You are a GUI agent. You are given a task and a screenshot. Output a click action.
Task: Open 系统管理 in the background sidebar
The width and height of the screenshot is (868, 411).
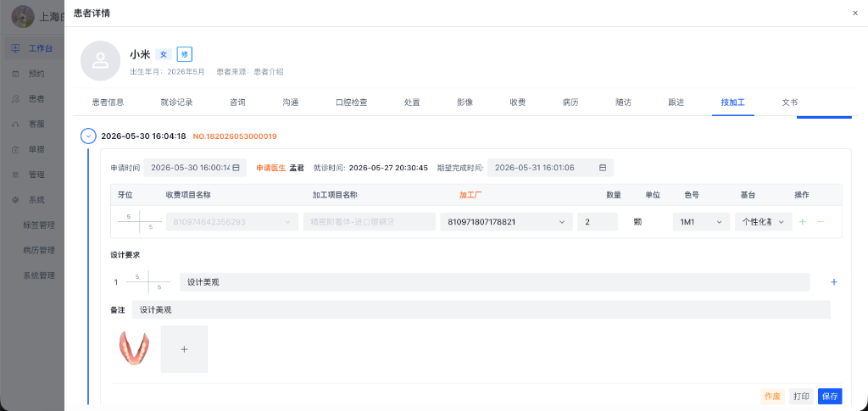(39, 275)
